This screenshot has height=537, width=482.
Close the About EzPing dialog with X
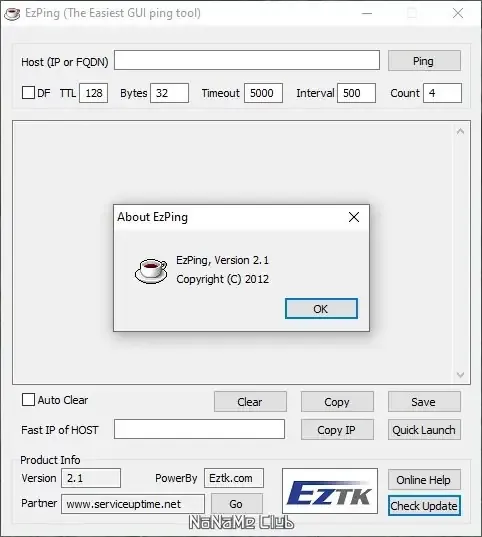pos(354,217)
